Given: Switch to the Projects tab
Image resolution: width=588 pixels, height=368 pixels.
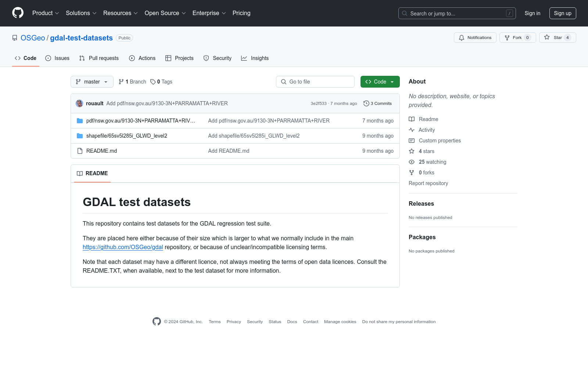Looking at the screenshot, I should point(179,58).
